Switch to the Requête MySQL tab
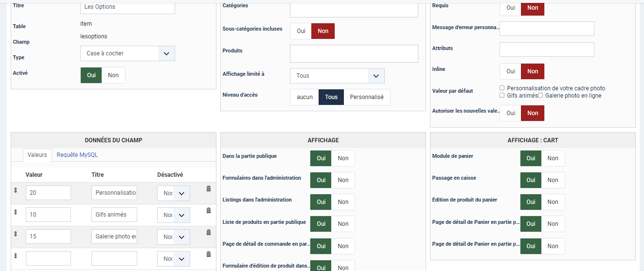 pos(77,155)
